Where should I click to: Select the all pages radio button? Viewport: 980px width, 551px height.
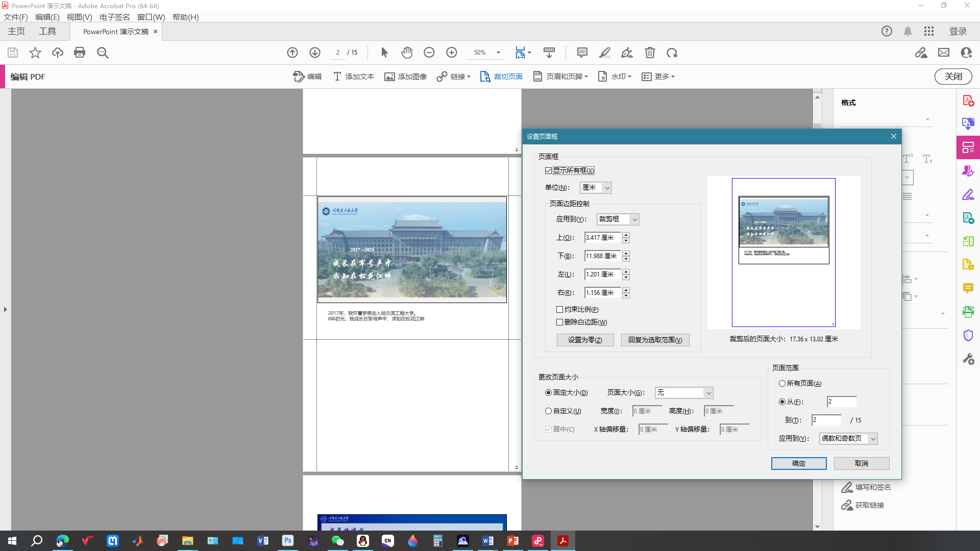tap(782, 384)
